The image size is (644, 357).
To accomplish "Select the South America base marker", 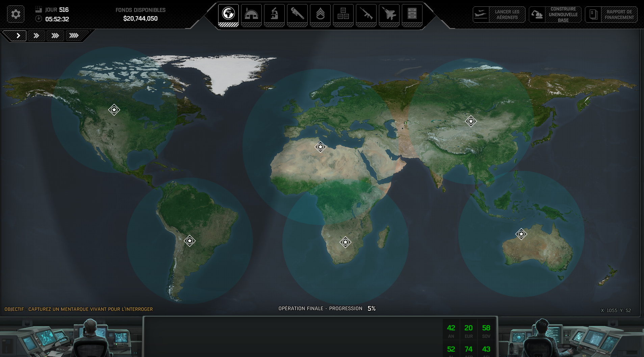I will (190, 241).
